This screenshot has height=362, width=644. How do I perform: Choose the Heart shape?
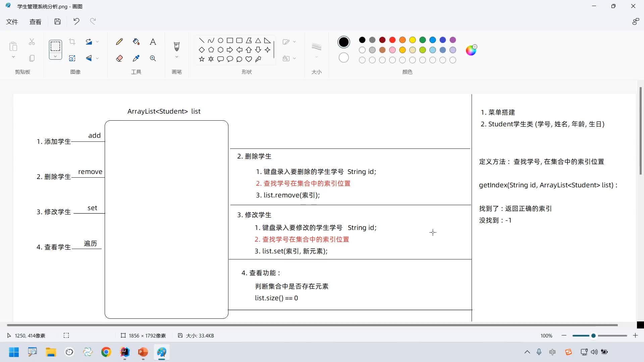[x=249, y=59]
